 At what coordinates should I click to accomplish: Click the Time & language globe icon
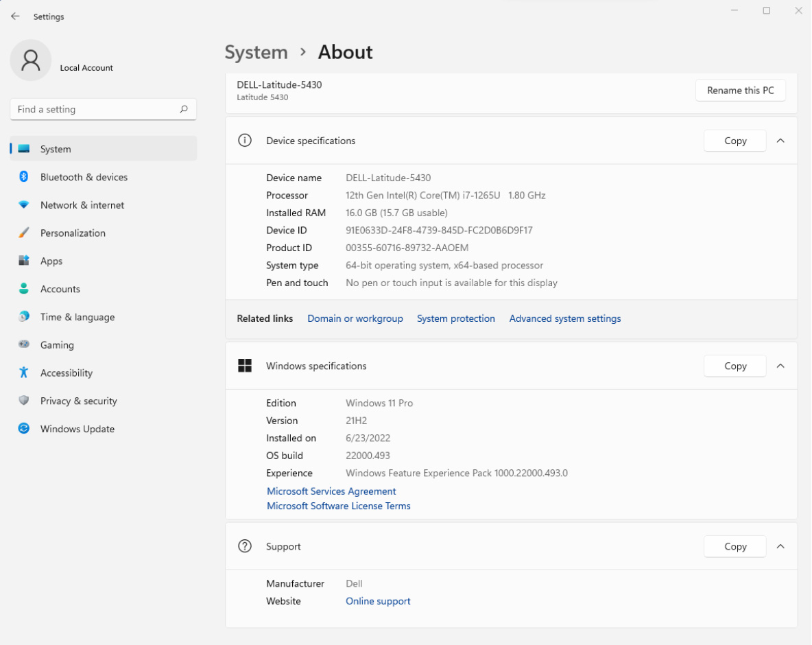24,316
